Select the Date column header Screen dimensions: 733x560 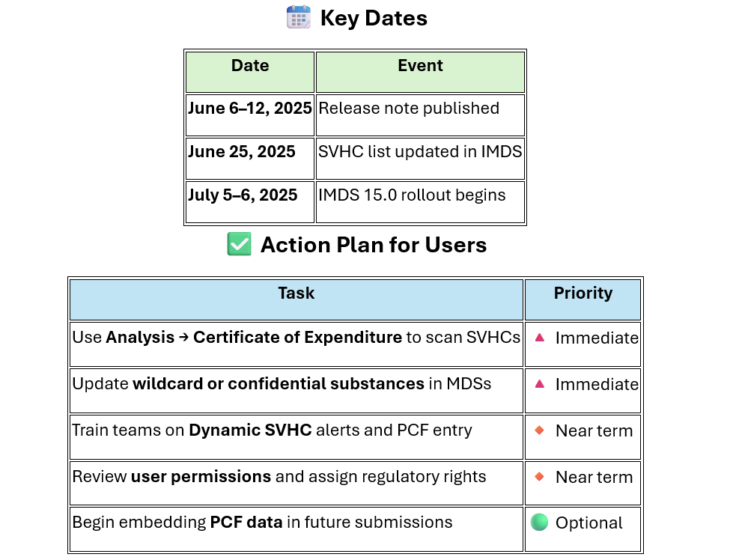point(250,72)
